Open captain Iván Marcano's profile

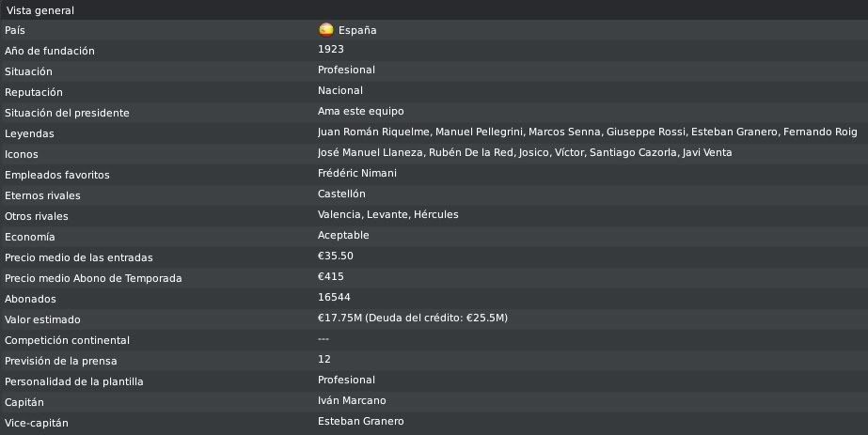point(352,401)
